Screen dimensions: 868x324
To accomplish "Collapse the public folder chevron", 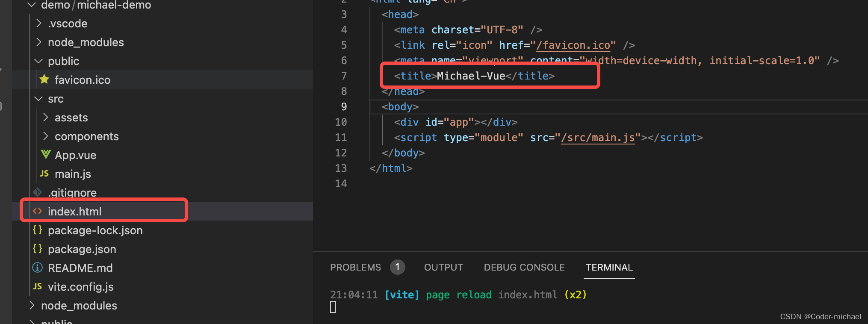I will [x=38, y=61].
